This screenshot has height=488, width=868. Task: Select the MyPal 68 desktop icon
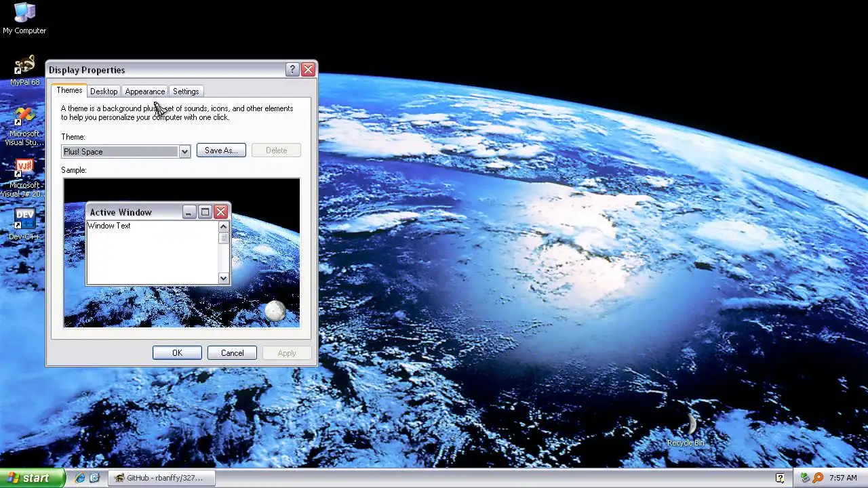(24, 70)
